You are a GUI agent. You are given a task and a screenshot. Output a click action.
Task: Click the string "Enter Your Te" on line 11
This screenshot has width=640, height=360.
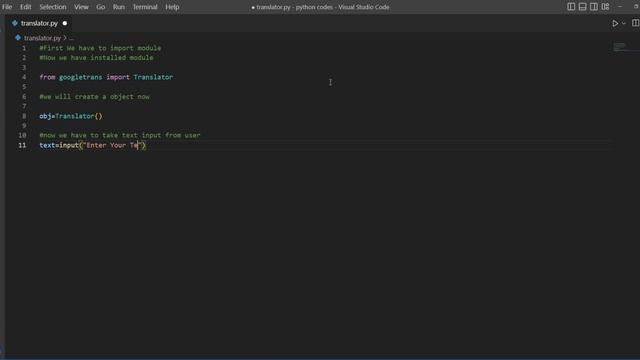tap(112, 145)
